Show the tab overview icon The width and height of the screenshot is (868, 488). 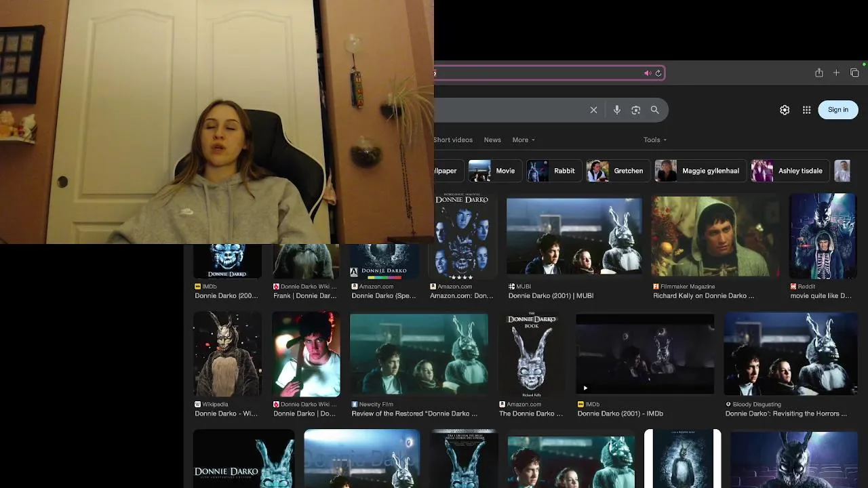(x=854, y=73)
